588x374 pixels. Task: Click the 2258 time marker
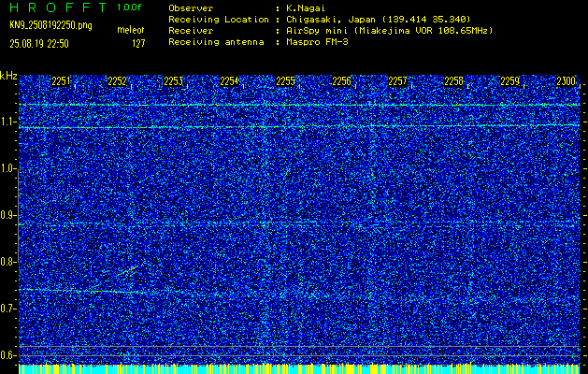453,81
